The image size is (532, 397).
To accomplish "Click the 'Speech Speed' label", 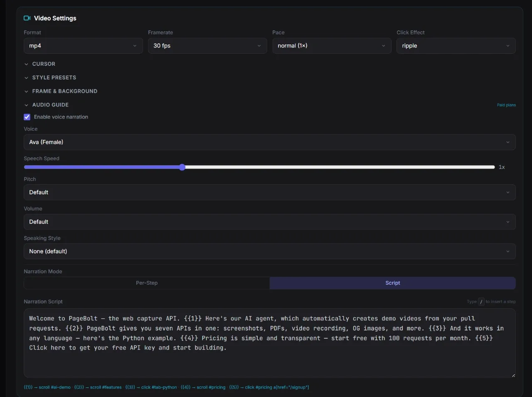I will (42, 159).
